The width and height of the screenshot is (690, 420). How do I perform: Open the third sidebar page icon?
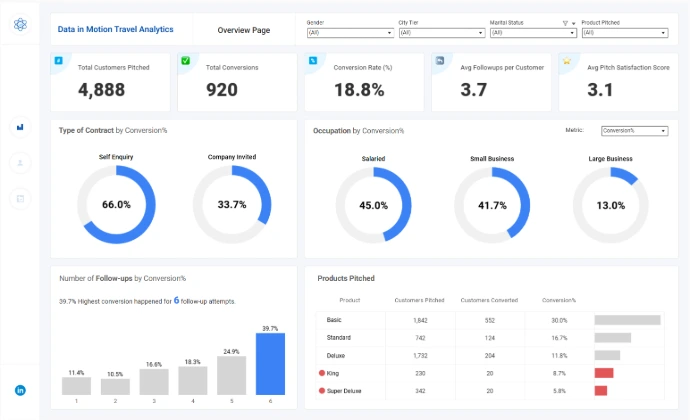point(20,199)
